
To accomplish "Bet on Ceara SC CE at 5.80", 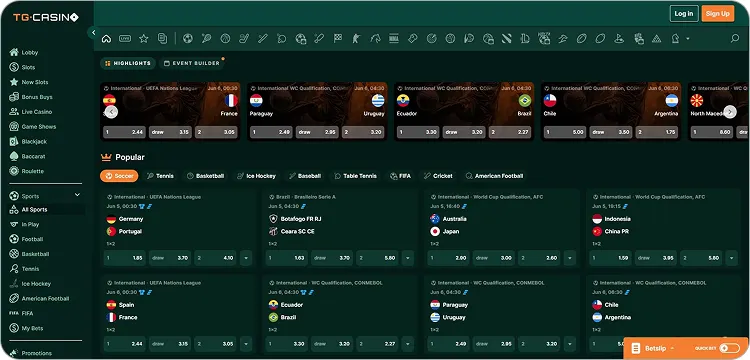I will pyautogui.click(x=378, y=258).
